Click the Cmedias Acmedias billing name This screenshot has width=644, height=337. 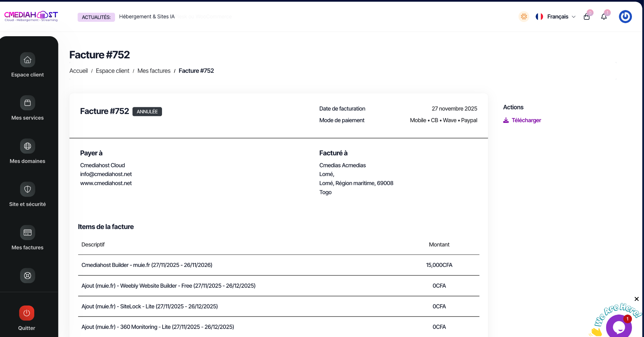click(x=342, y=165)
